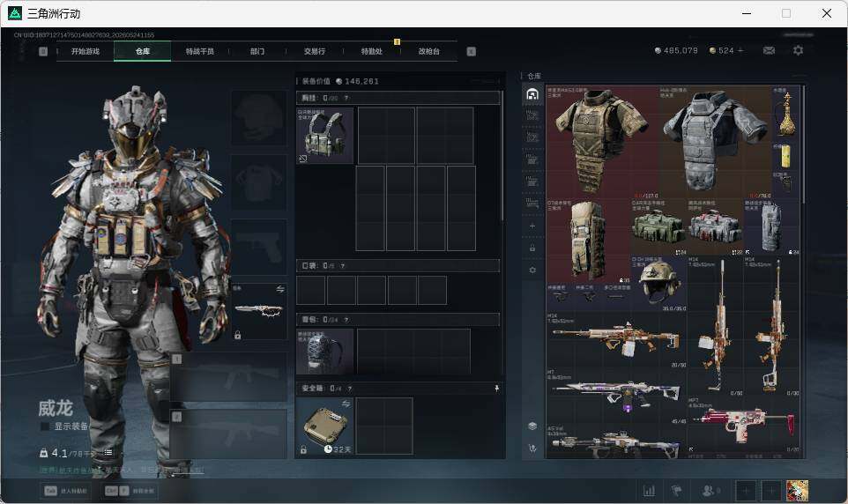Select the red-white MP7 submachine gun
This screenshot has width=848, height=504.
pos(743,425)
